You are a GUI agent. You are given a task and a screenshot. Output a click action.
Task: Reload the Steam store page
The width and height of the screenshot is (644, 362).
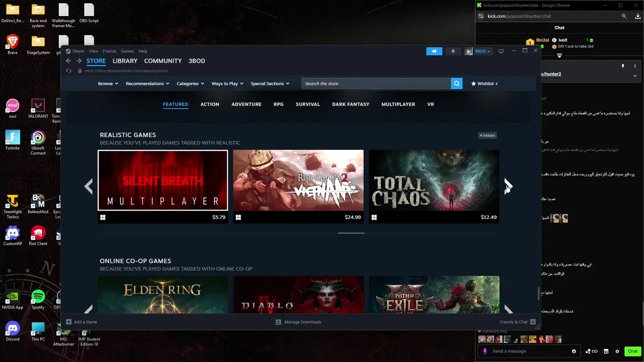coord(68,71)
